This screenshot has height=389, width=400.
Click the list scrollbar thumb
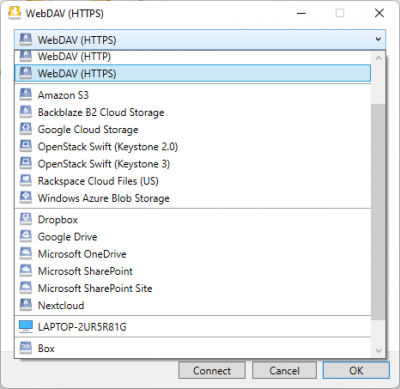(378, 212)
